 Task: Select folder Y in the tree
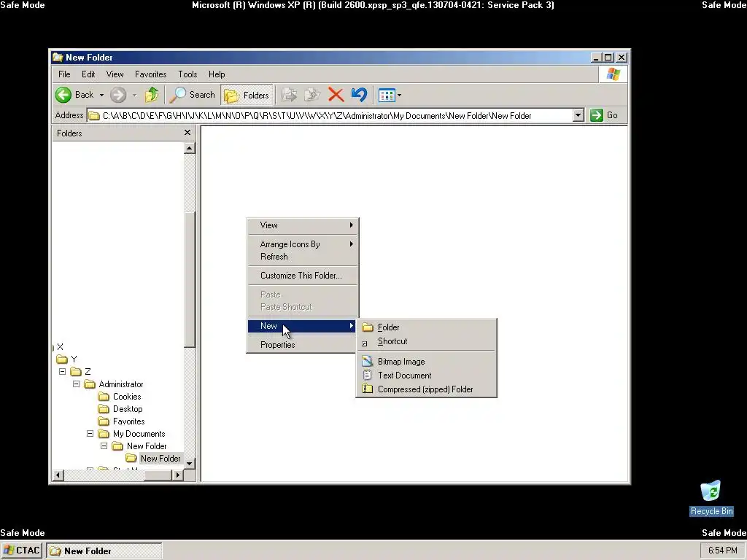click(x=74, y=359)
